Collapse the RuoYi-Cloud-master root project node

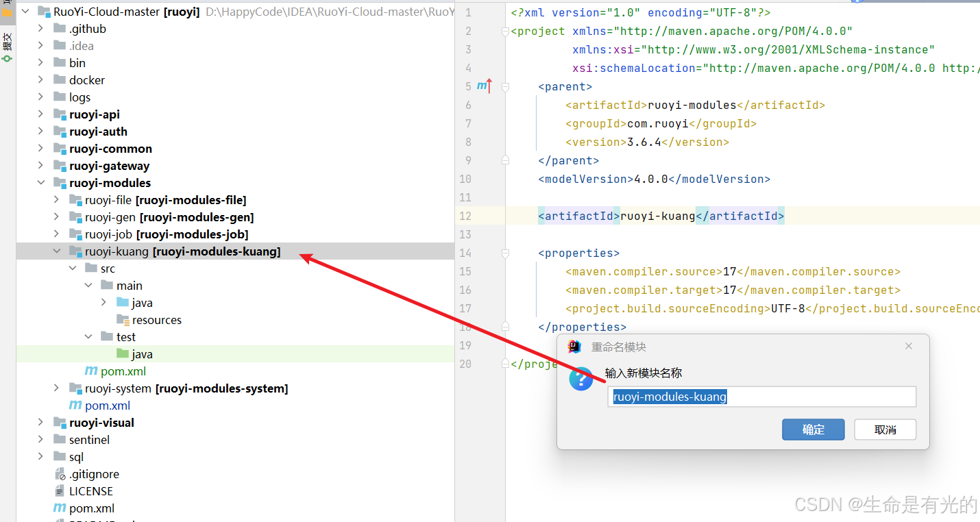click(26, 12)
